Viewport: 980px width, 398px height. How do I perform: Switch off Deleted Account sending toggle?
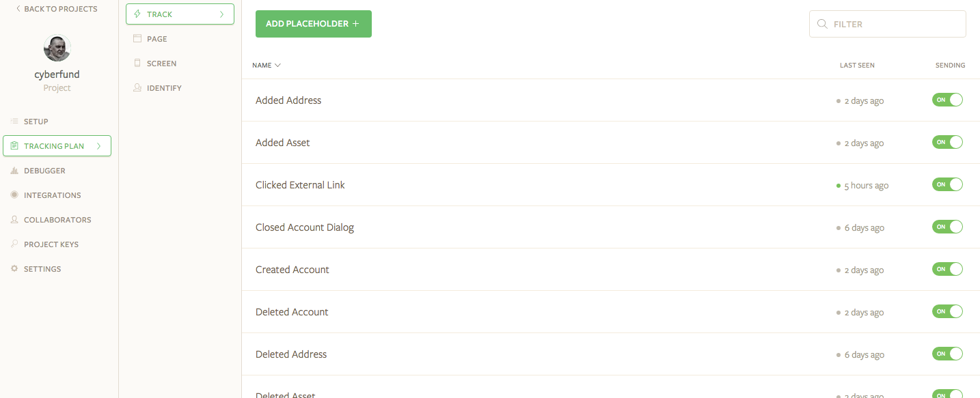coord(947,311)
